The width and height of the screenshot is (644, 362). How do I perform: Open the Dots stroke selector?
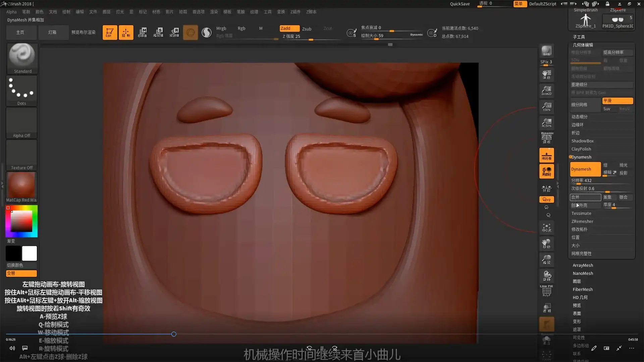(x=21, y=90)
